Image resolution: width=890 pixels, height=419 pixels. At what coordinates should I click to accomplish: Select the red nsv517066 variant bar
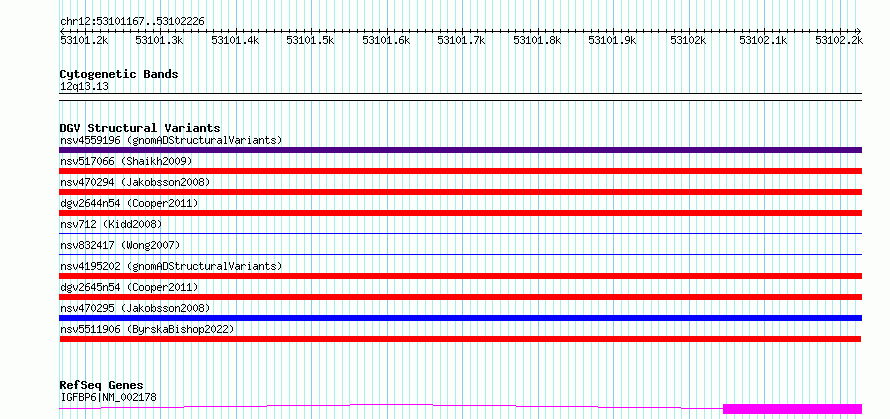[x=460, y=171]
